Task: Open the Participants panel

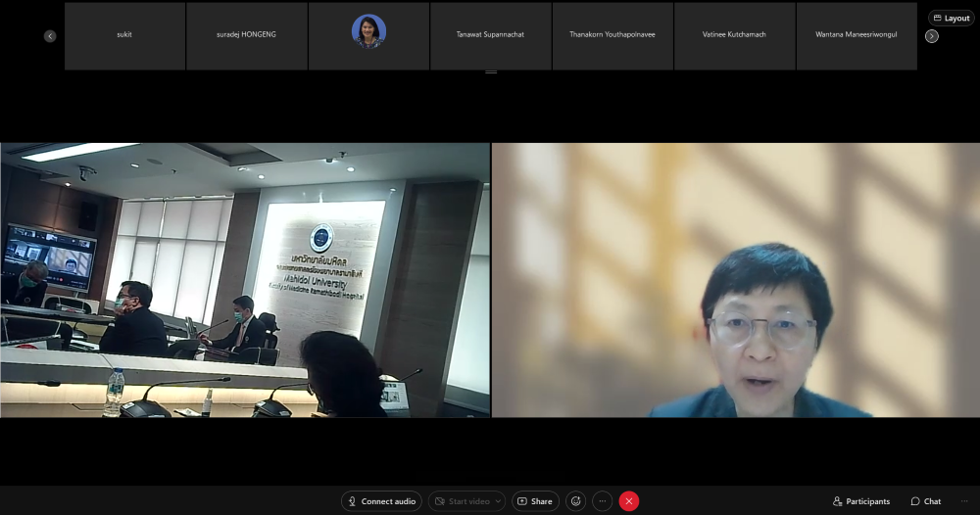Action: tap(860, 501)
